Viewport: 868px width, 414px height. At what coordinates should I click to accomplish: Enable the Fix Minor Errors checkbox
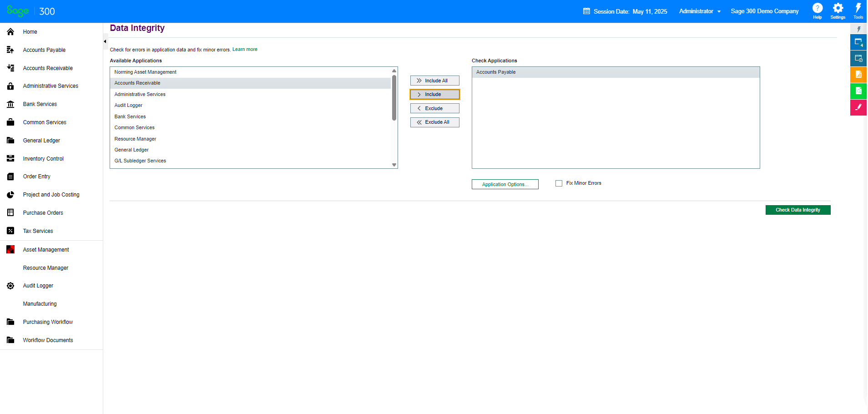(560, 183)
